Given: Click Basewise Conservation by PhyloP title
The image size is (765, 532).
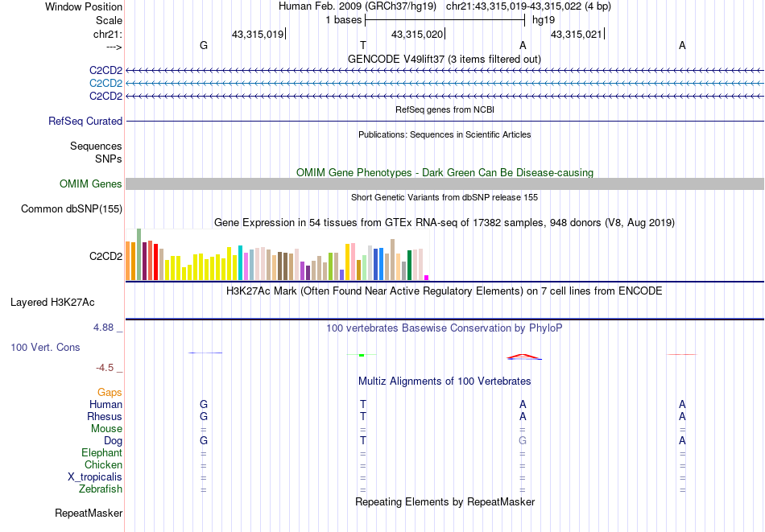Looking at the screenshot, I should 445,328.
